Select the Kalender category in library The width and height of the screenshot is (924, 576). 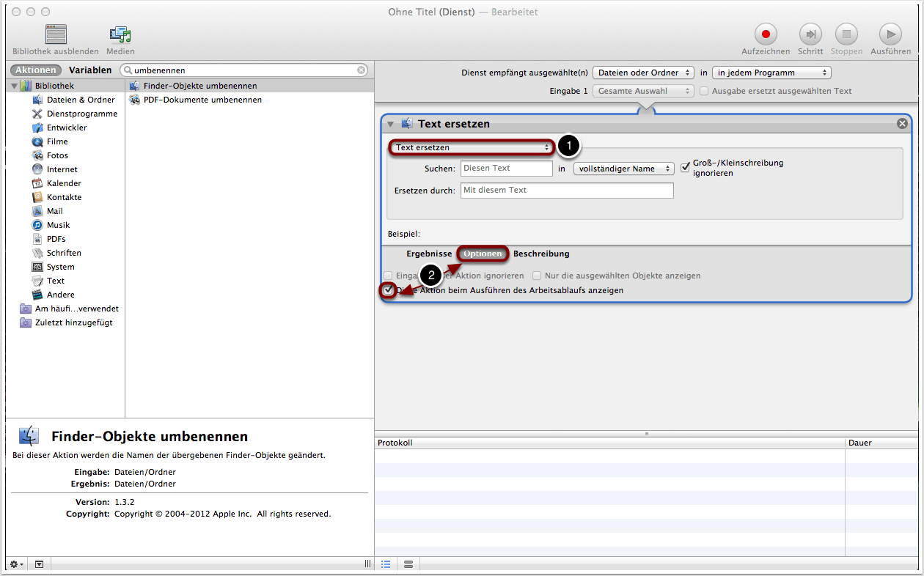(64, 183)
